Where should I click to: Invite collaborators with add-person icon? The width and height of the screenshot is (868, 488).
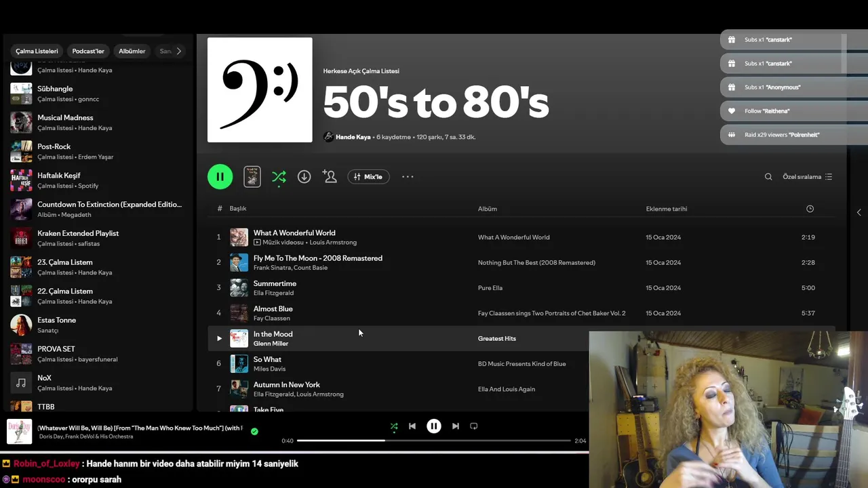point(330,177)
